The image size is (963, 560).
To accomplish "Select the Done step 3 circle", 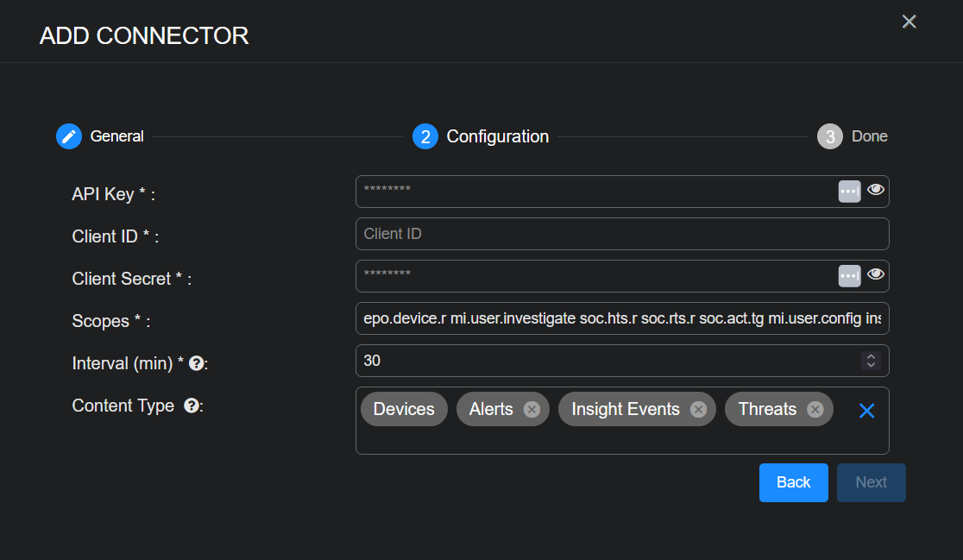I will 829,136.
